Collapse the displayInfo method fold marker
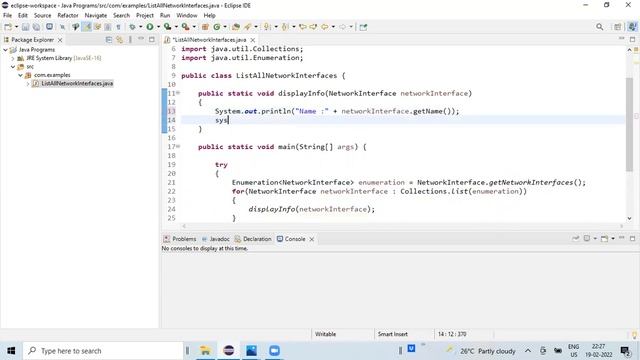 (178, 93)
